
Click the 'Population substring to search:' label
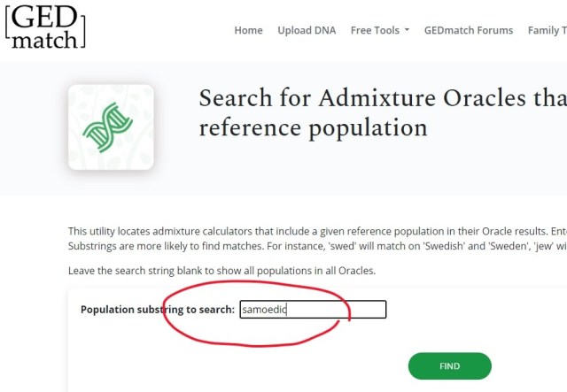pos(158,310)
